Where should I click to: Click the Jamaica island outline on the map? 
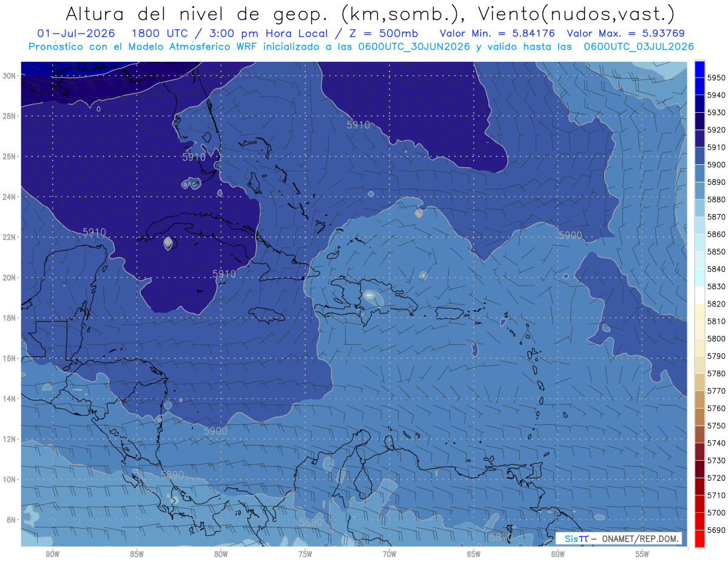click(x=267, y=314)
